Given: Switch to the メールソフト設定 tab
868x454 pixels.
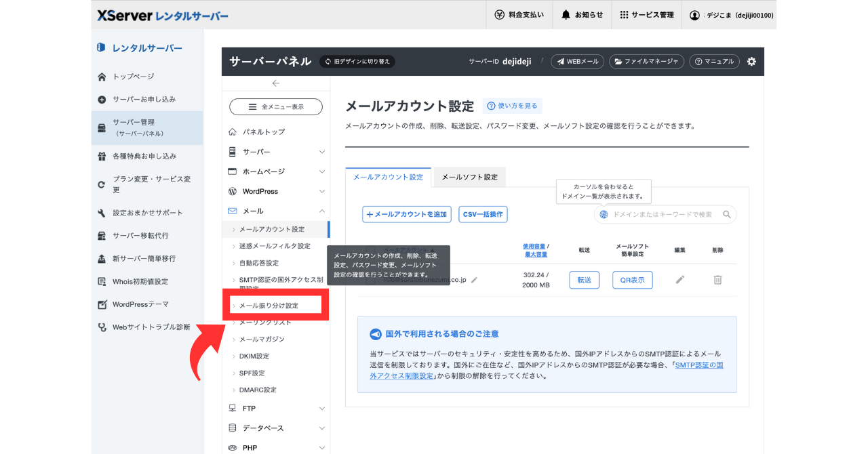Looking at the screenshot, I should [469, 178].
